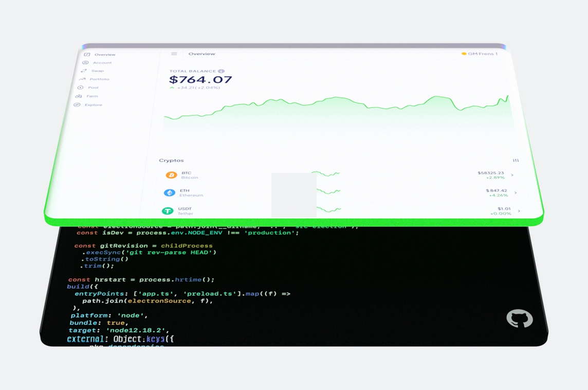
Task: Click the ETH price $847.42
Action: [497, 191]
